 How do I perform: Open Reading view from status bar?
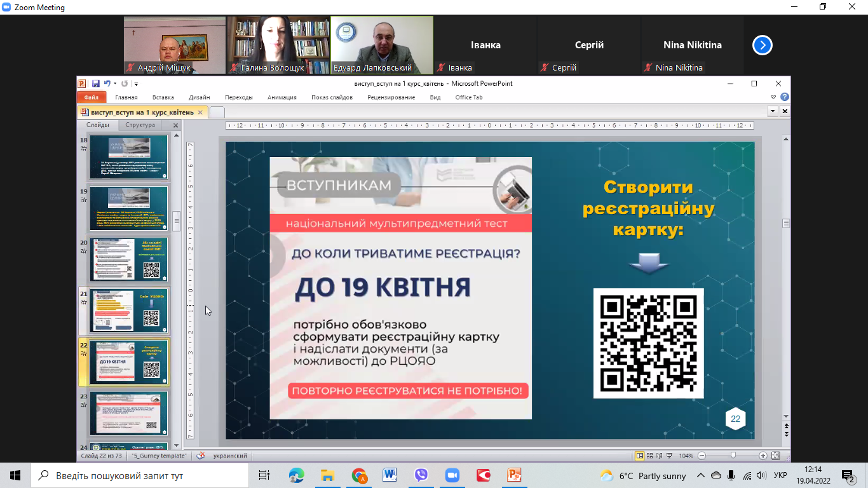tap(659, 456)
